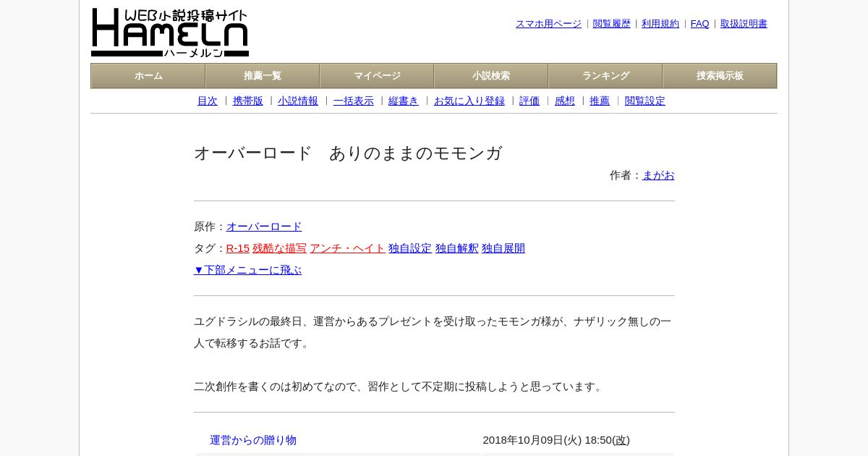Open the 推薦一覧 navigation tab
This screenshot has height=456, width=868.
tap(263, 76)
